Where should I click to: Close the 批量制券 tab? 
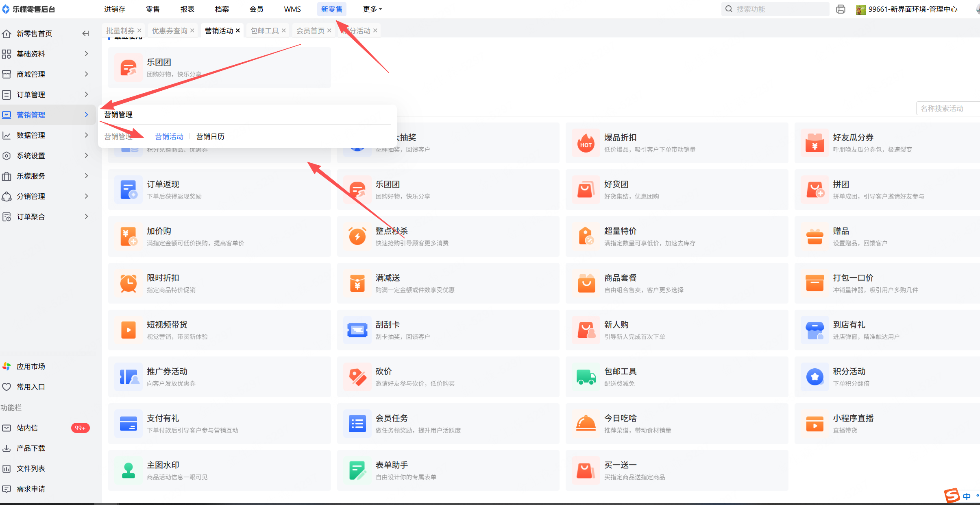pyautogui.click(x=139, y=31)
